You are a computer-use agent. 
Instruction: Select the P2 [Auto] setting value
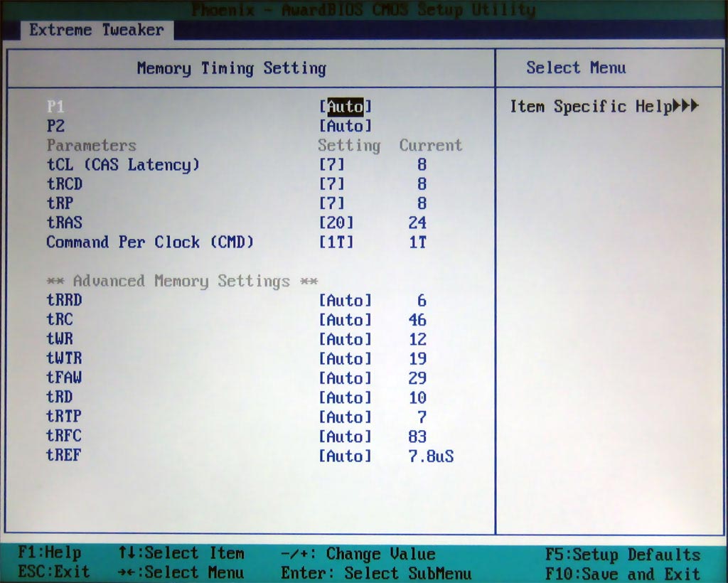(345, 127)
